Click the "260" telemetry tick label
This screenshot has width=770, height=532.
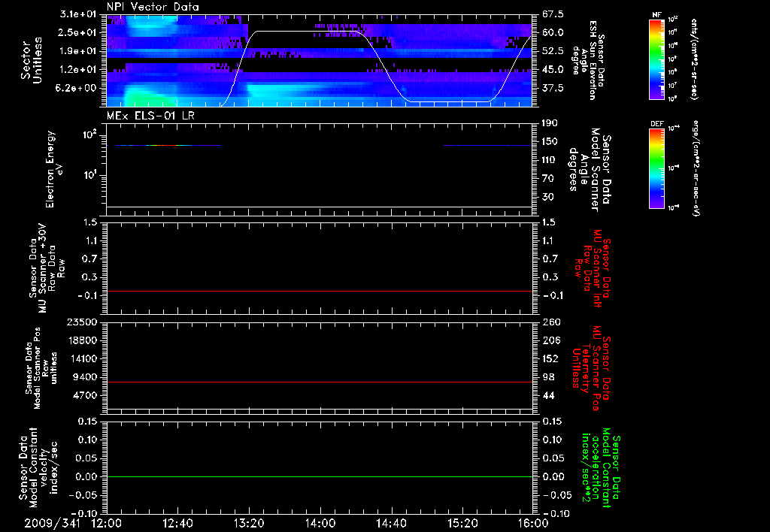(550, 322)
